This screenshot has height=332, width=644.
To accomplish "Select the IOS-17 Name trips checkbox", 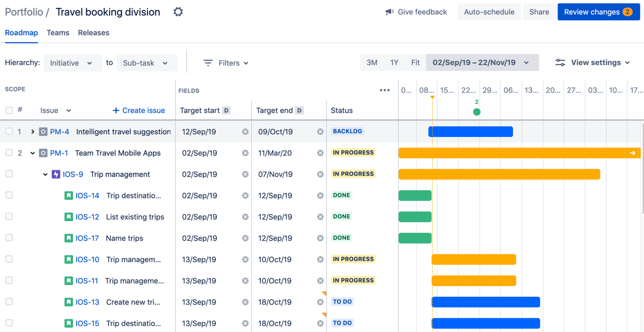I will point(9,238).
